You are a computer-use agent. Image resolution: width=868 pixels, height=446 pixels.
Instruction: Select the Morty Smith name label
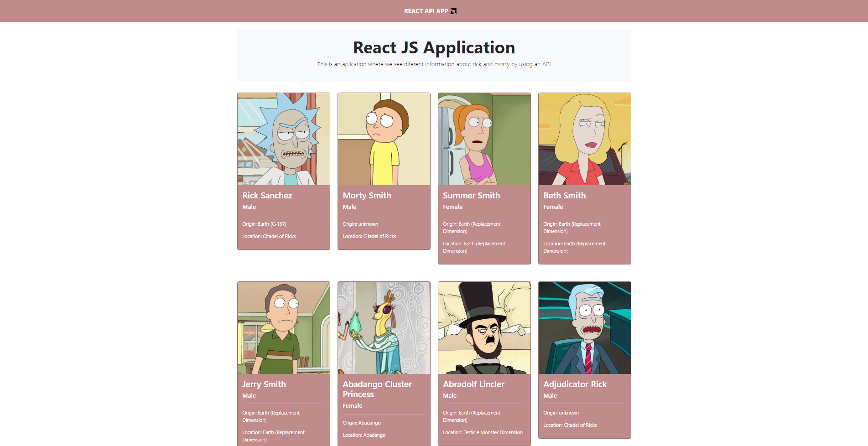[x=367, y=195]
